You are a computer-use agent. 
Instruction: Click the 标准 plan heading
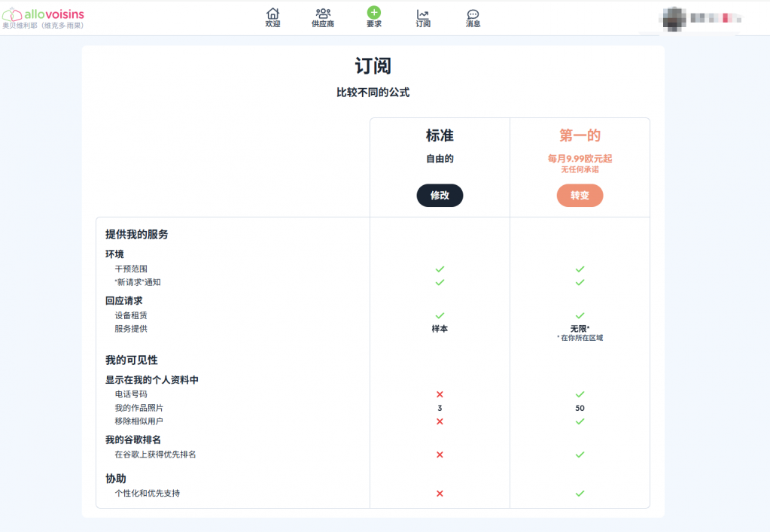[x=440, y=136]
